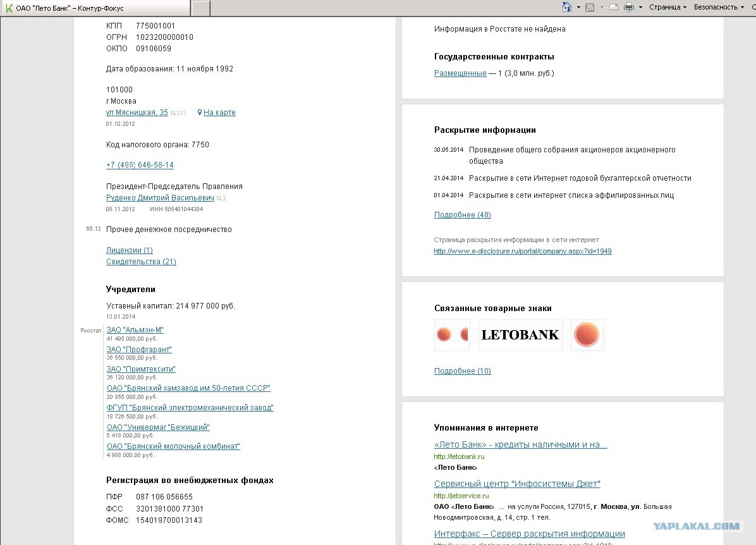Open Интерфакс – Сервер раскрытия информации link
Screen dimensions: 756x545
click(530, 534)
